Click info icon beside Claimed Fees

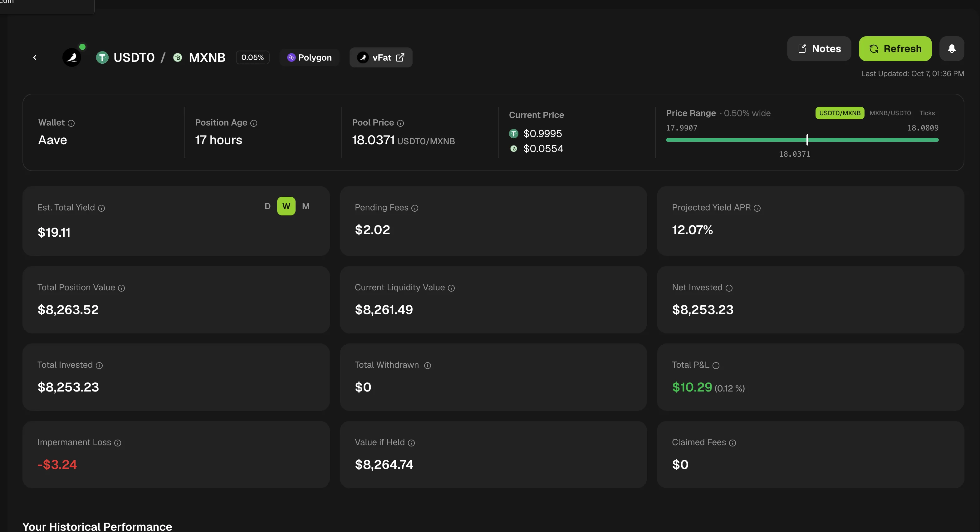[x=732, y=443]
